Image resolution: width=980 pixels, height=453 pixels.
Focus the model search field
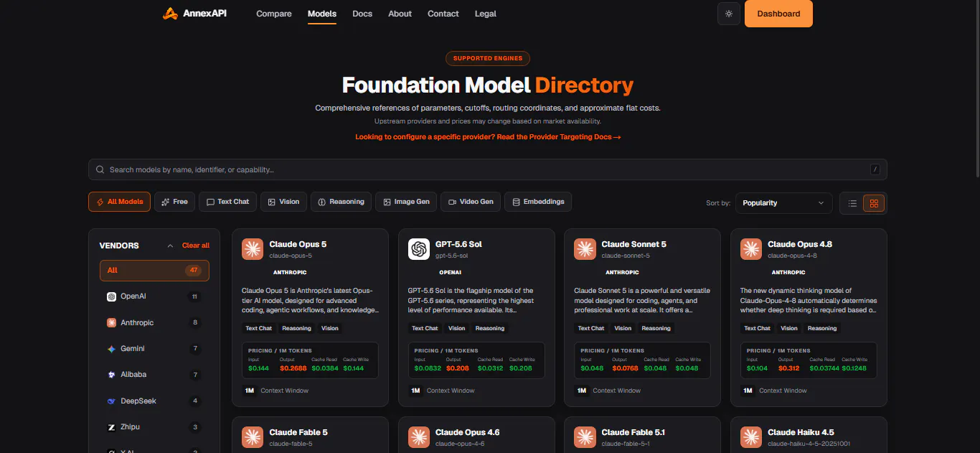(488, 169)
